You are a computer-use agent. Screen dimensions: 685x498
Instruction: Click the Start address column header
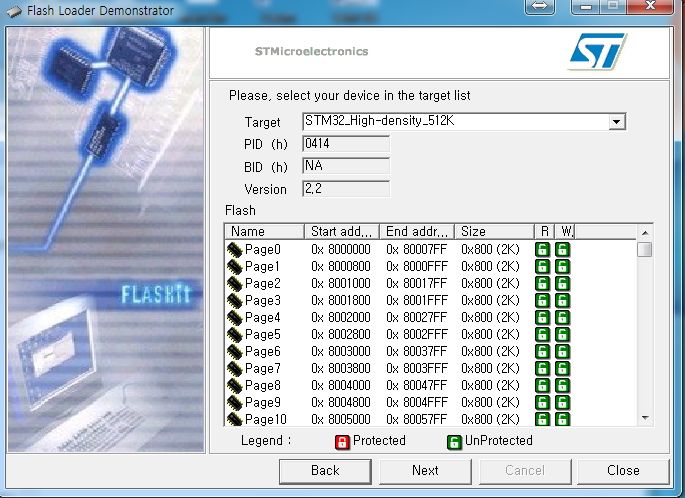(342, 232)
